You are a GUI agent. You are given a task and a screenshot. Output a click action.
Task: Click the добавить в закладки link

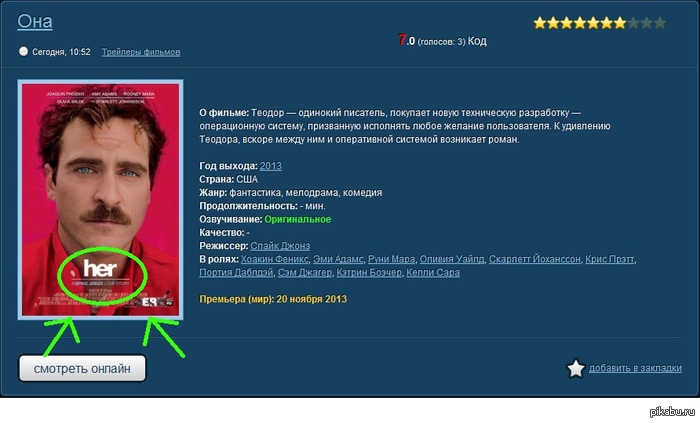(x=635, y=368)
